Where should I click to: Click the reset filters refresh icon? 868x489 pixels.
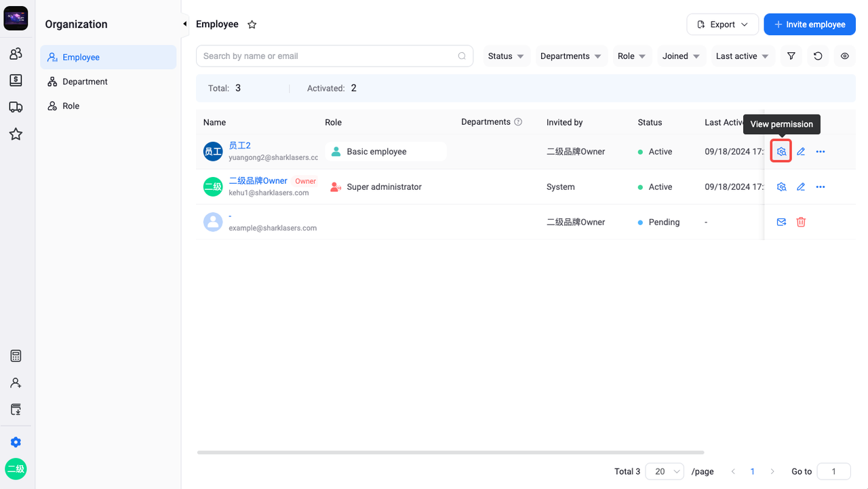(818, 56)
